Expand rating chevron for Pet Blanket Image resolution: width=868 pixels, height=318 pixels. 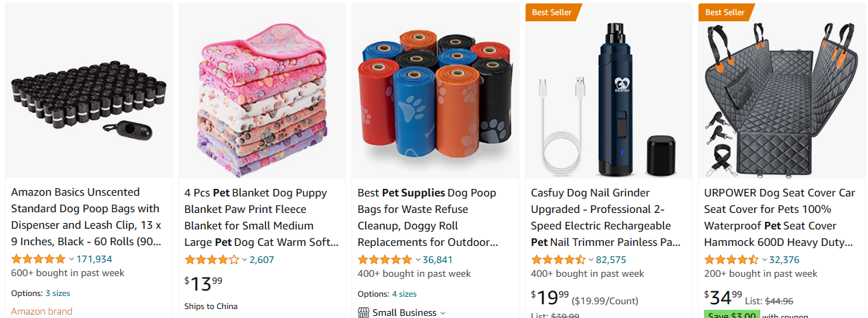(244, 260)
